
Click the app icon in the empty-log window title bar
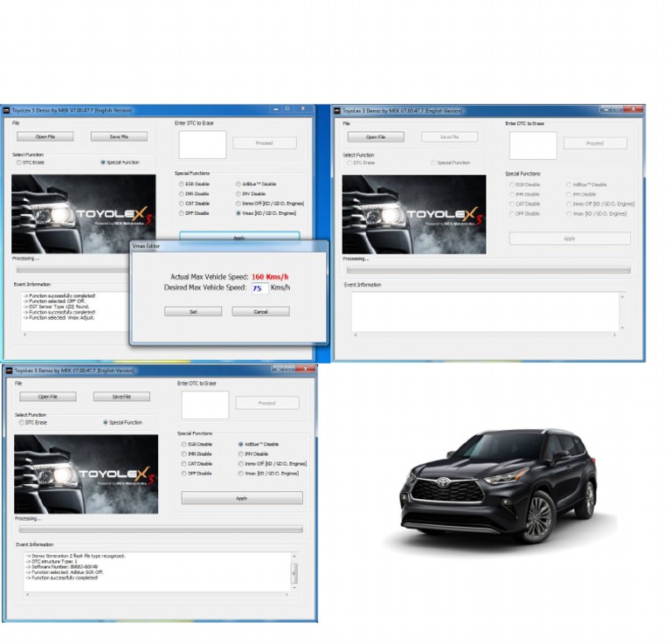tap(337, 111)
